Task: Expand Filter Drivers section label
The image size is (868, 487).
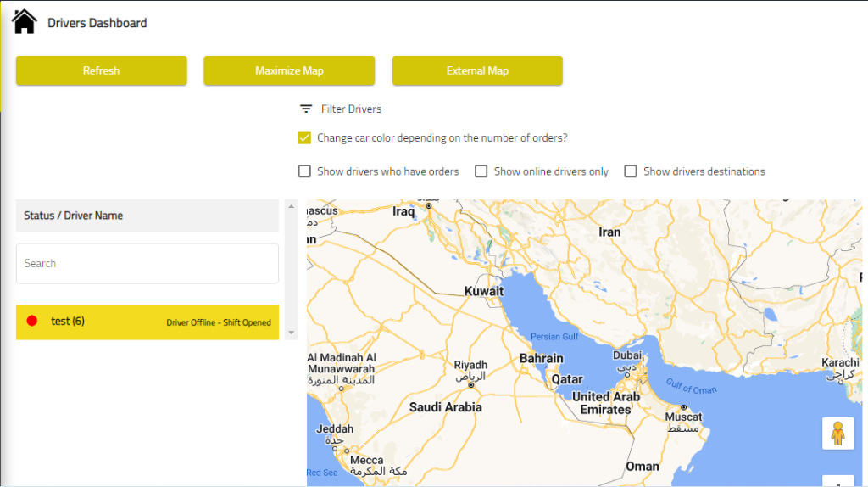Action: point(351,109)
